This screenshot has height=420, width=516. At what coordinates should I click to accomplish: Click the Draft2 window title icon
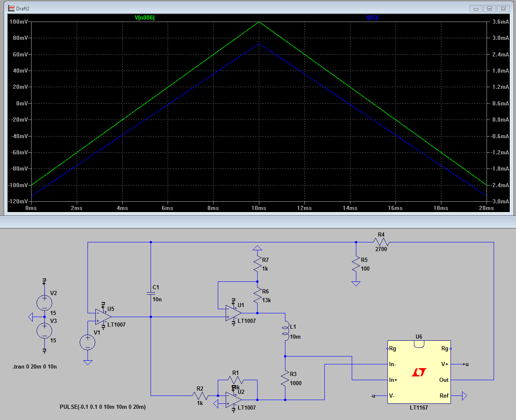coord(11,8)
